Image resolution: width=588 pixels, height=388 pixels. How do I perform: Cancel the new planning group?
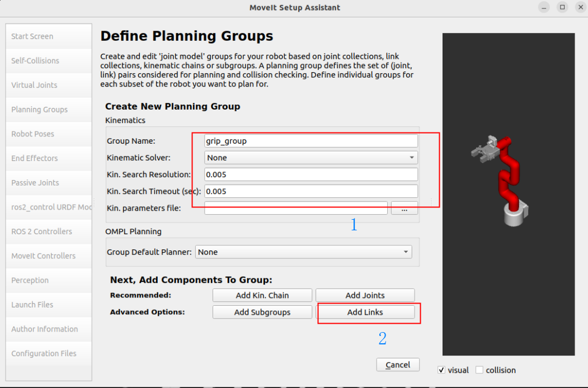[398, 365]
